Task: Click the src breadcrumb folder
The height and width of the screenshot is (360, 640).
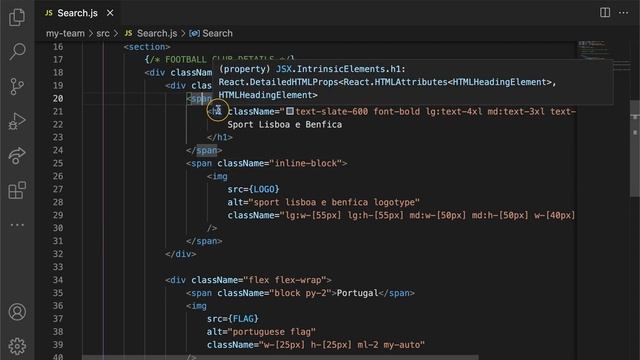Action: click(103, 33)
